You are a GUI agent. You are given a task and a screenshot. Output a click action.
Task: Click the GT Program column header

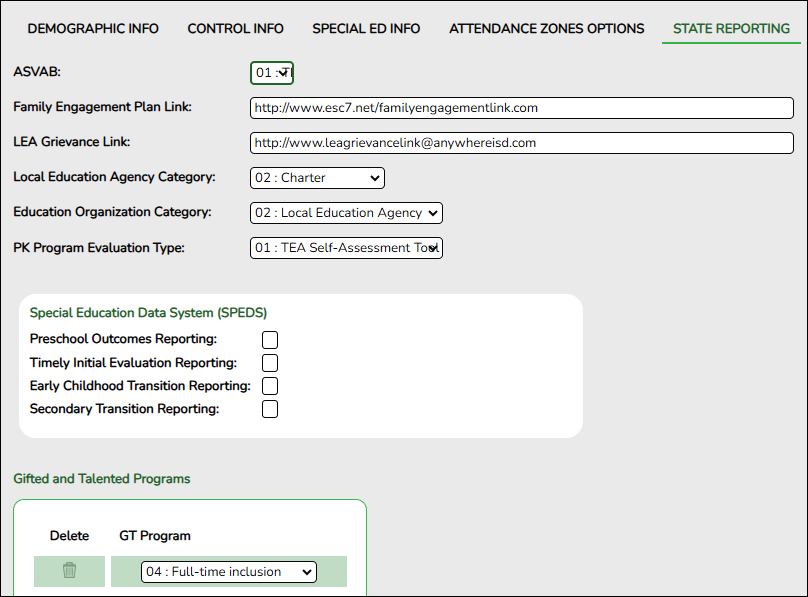coord(155,536)
